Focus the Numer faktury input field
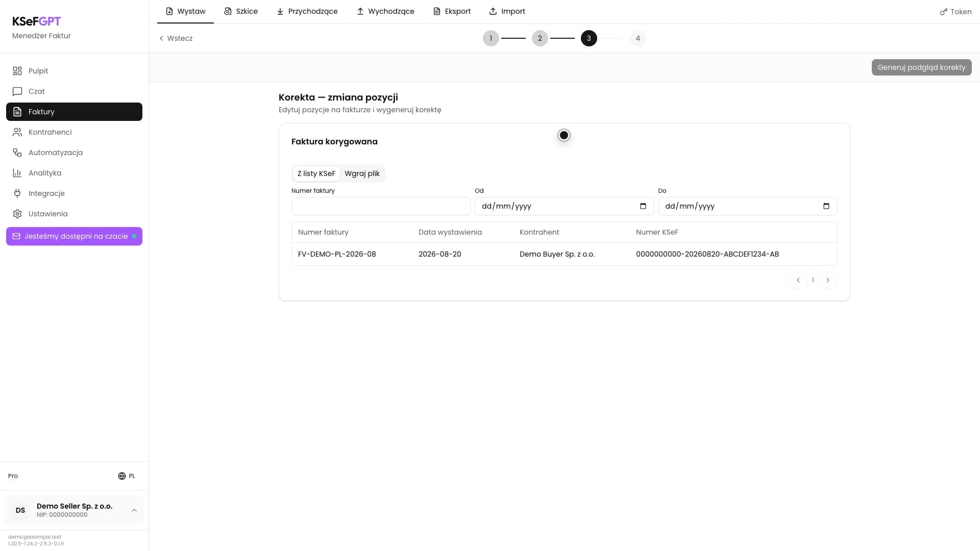980x551 pixels. pyautogui.click(x=381, y=206)
